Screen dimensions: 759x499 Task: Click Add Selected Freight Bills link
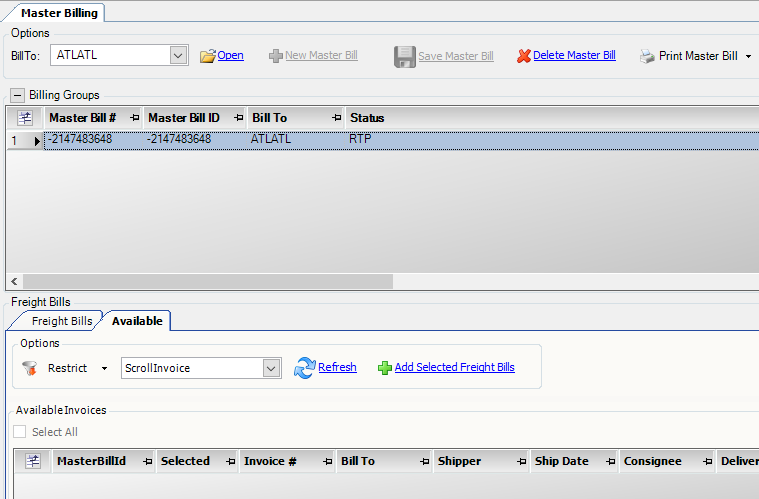point(455,367)
